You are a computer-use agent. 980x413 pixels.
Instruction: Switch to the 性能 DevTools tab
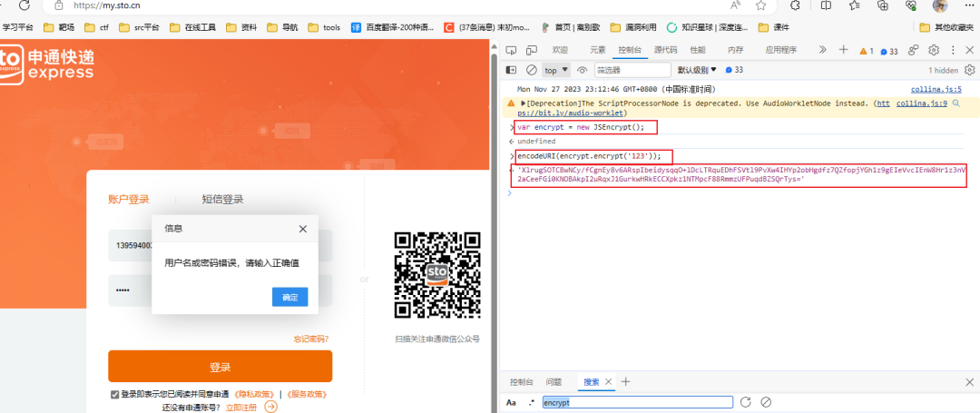click(x=698, y=51)
